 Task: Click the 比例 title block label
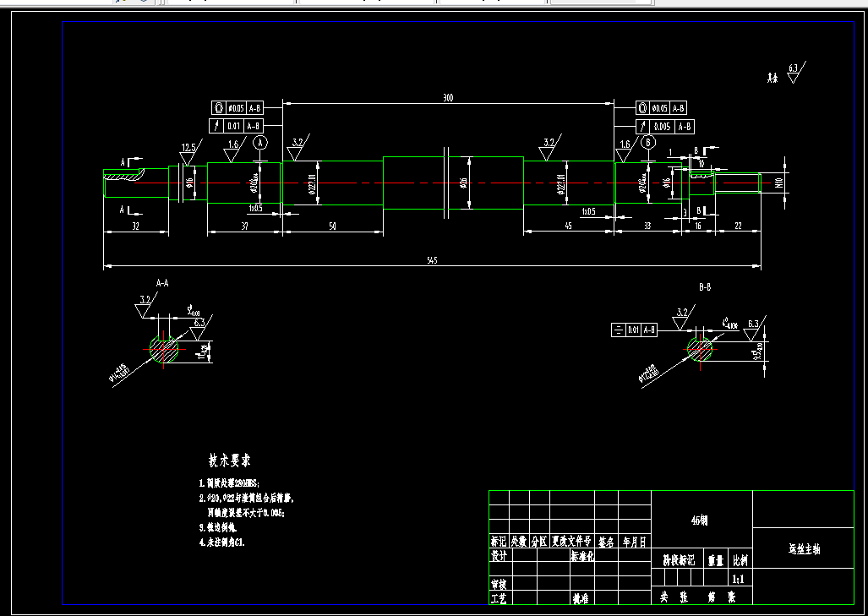tap(740, 560)
